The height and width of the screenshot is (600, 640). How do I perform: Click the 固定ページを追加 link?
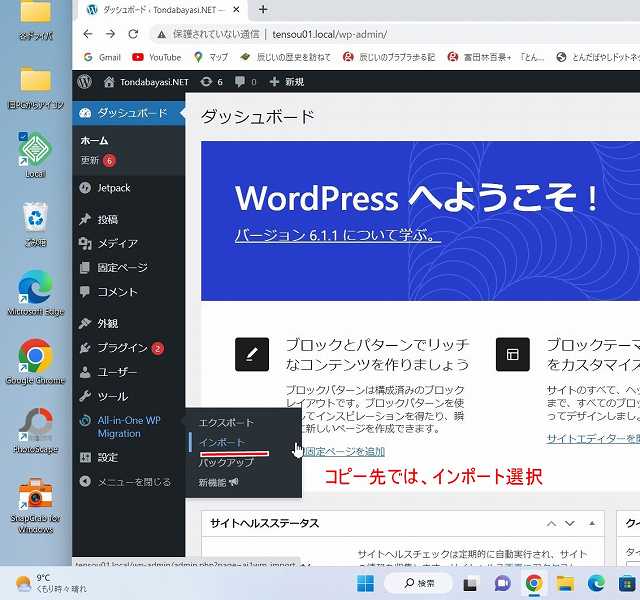click(345, 452)
